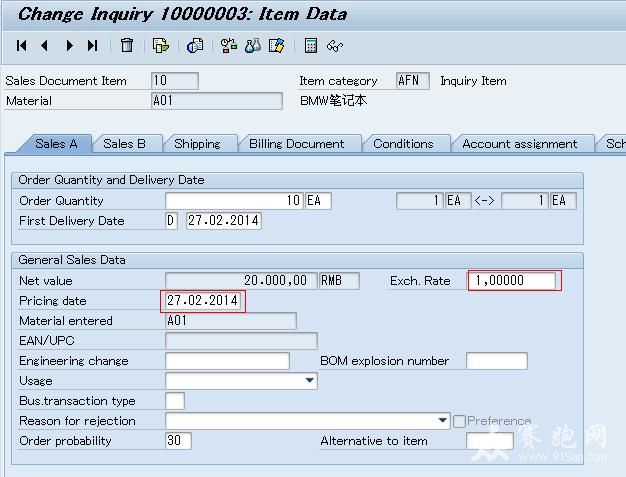The width and height of the screenshot is (626, 477).
Task: Click the 'Pricing date' label
Action: (x=53, y=301)
